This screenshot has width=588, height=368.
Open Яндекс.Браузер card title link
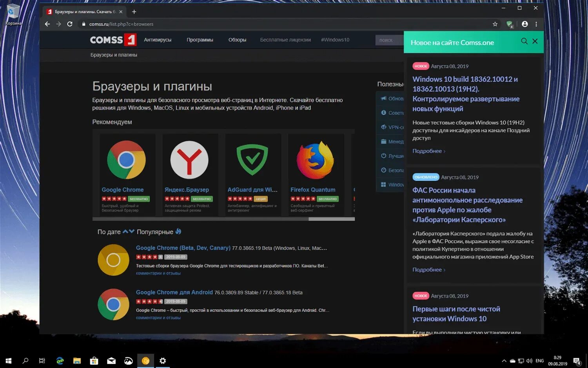[187, 189]
